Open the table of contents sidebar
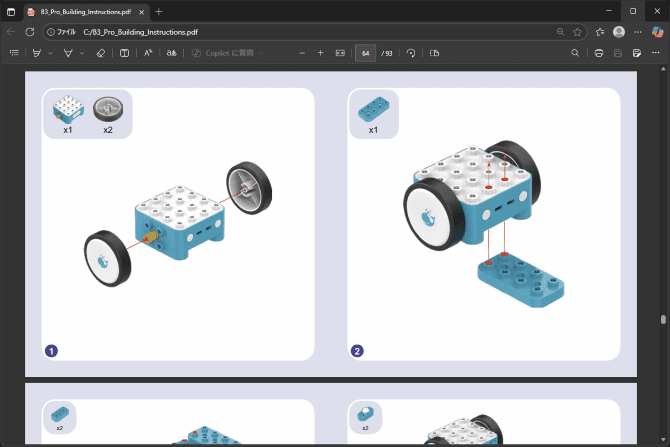Viewport: 670px width, 447px height. (14, 52)
